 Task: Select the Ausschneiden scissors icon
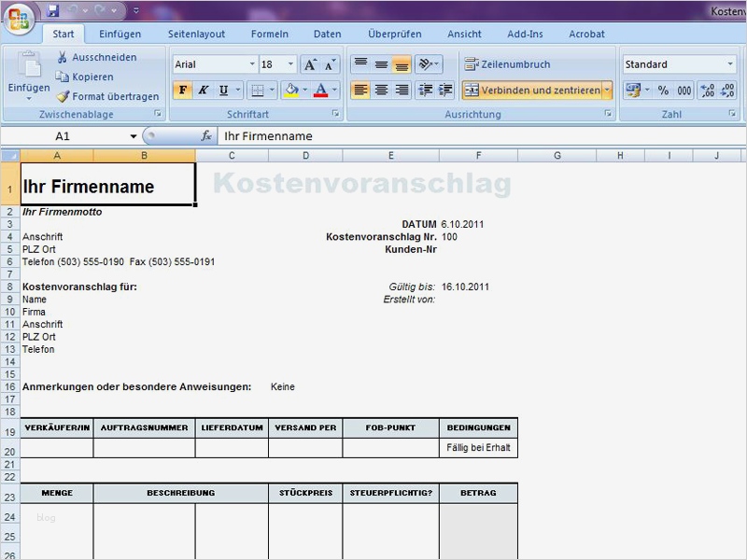coord(63,56)
